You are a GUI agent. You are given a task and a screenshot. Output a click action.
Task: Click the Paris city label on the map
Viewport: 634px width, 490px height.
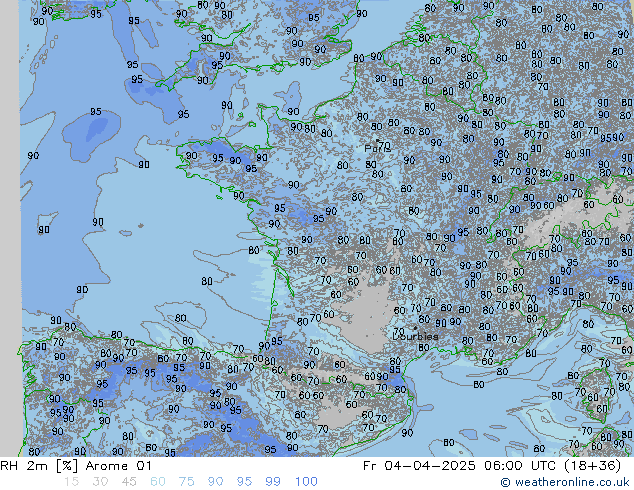point(377,148)
